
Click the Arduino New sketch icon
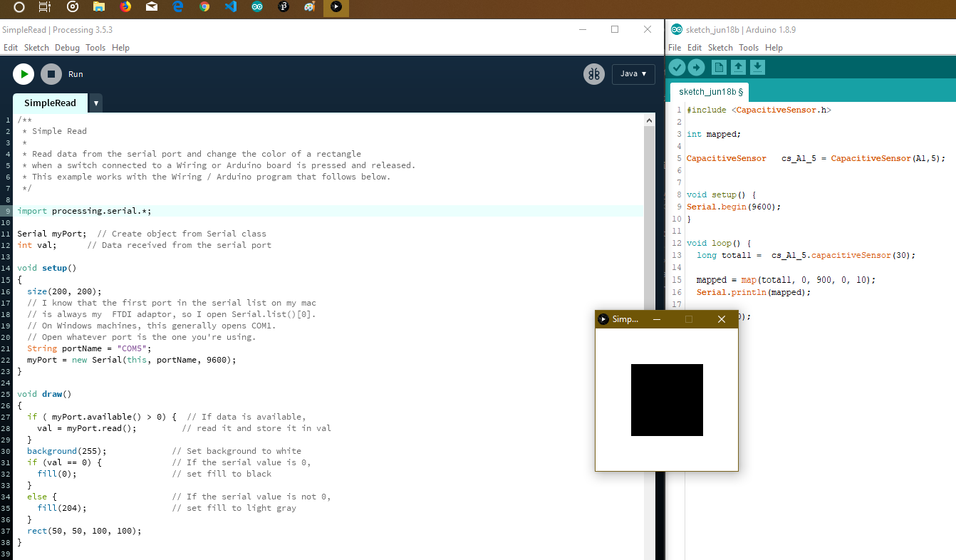click(719, 67)
